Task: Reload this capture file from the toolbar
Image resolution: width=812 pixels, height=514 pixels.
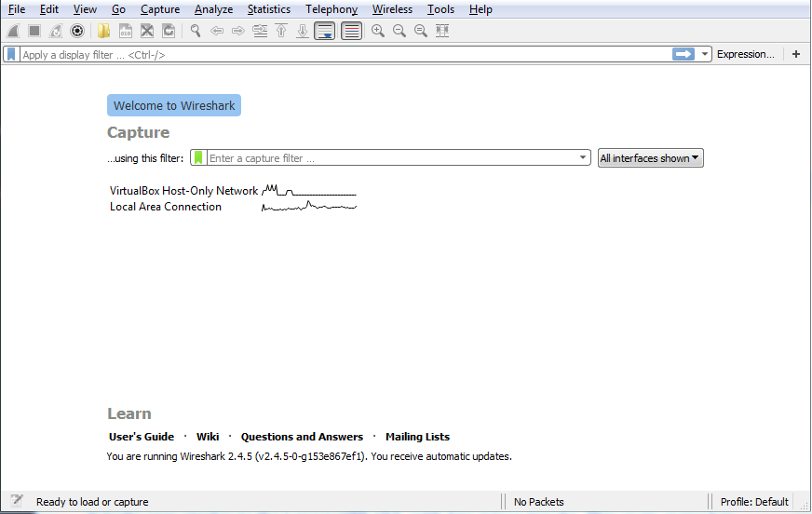Action: 169,31
